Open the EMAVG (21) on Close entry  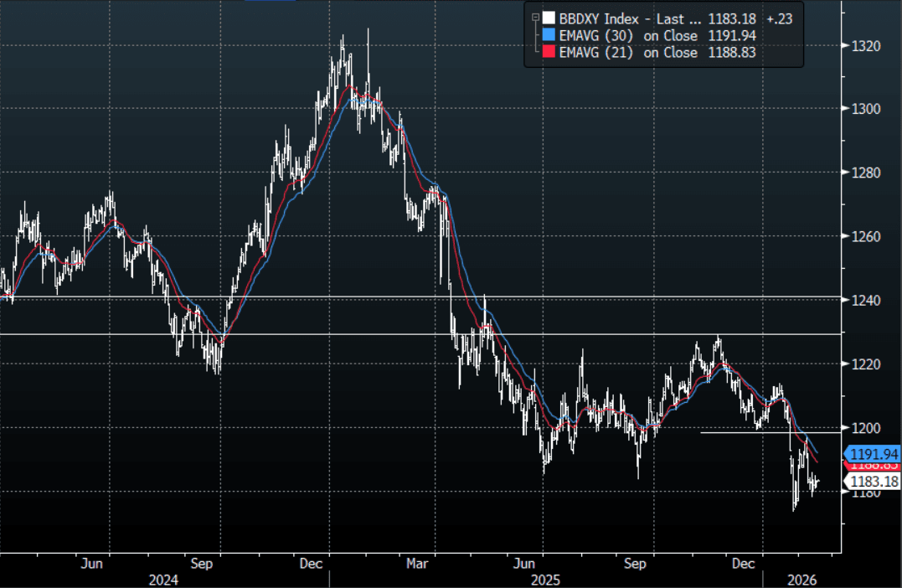coord(628,53)
